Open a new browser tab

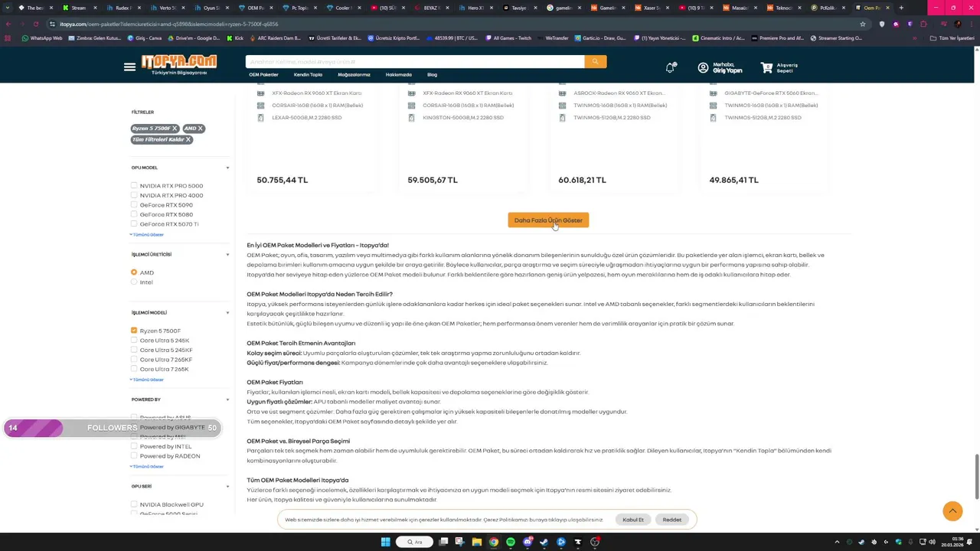[x=901, y=8]
